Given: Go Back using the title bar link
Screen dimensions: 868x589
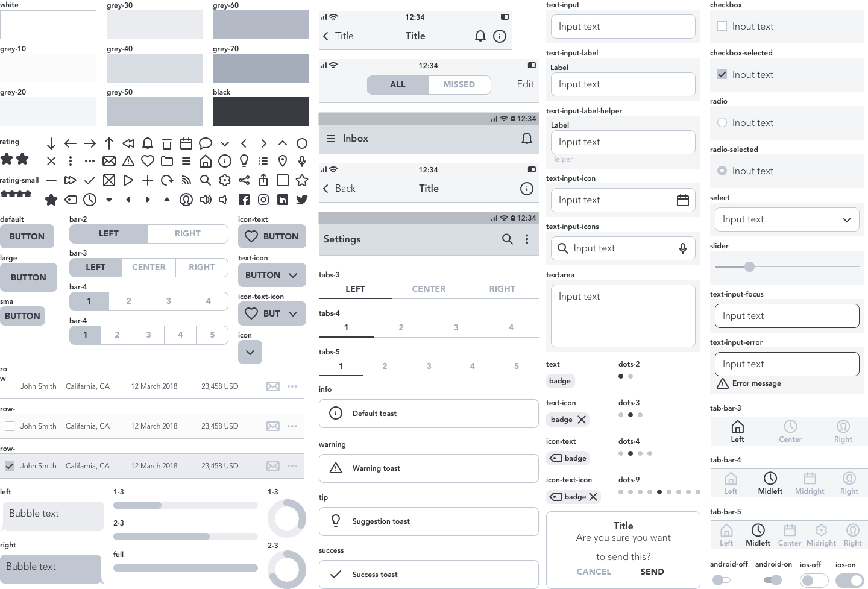Looking at the screenshot, I should pyautogui.click(x=339, y=189).
